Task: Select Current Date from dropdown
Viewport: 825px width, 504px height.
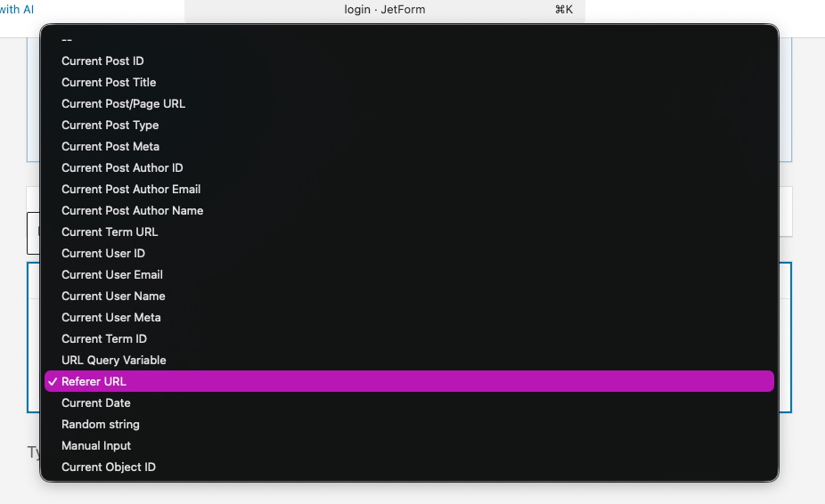Action: [x=96, y=402]
